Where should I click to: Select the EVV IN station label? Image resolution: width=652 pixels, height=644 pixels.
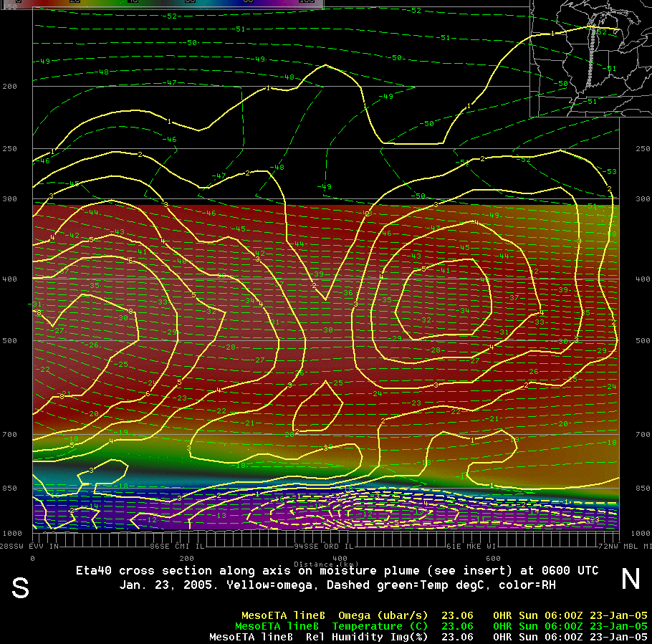(45, 547)
